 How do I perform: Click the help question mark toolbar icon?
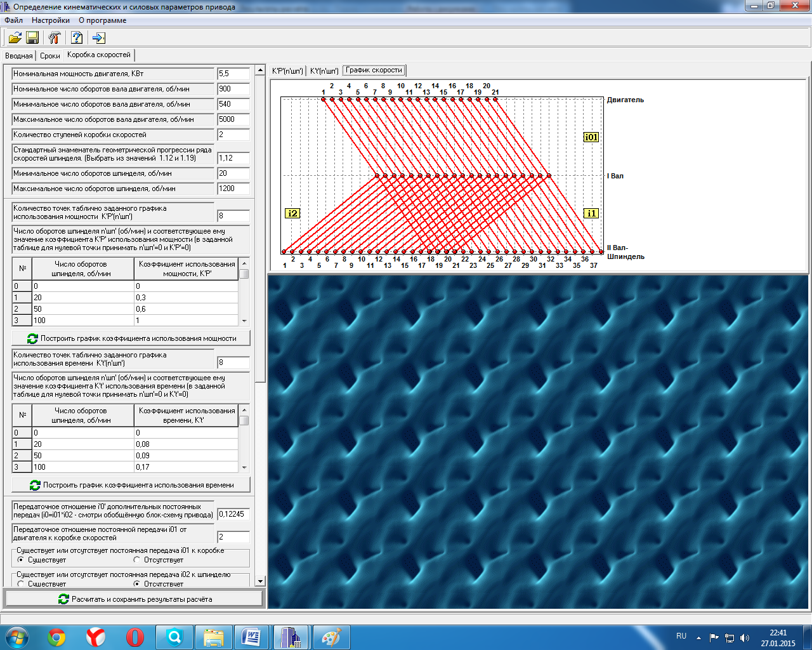click(x=77, y=38)
